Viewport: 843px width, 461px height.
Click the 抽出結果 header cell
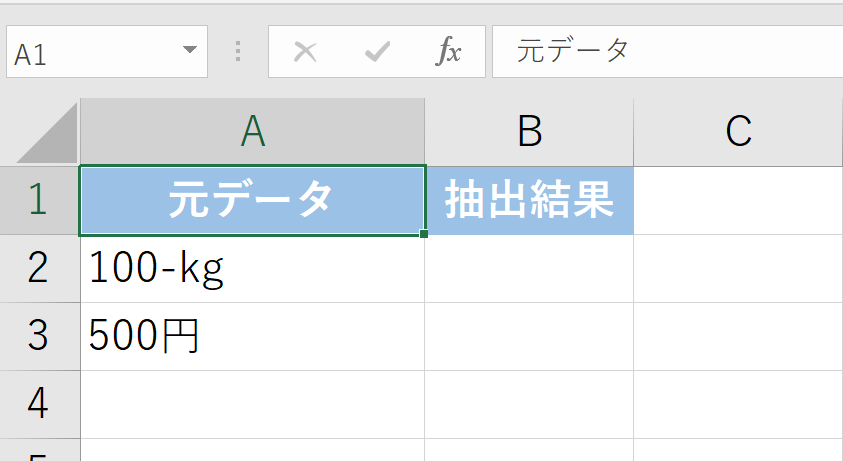pyautogui.click(x=529, y=200)
